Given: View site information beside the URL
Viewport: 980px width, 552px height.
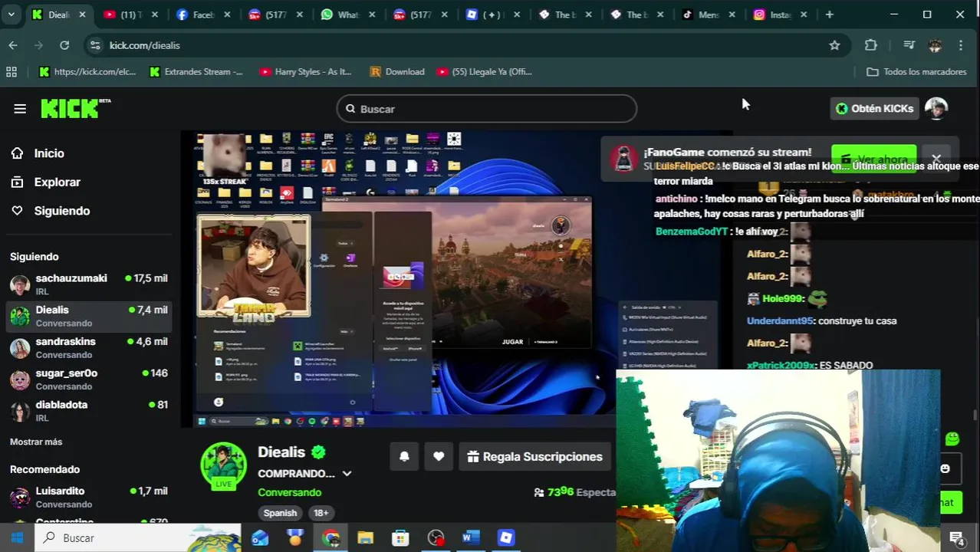Looking at the screenshot, I should (x=94, y=45).
